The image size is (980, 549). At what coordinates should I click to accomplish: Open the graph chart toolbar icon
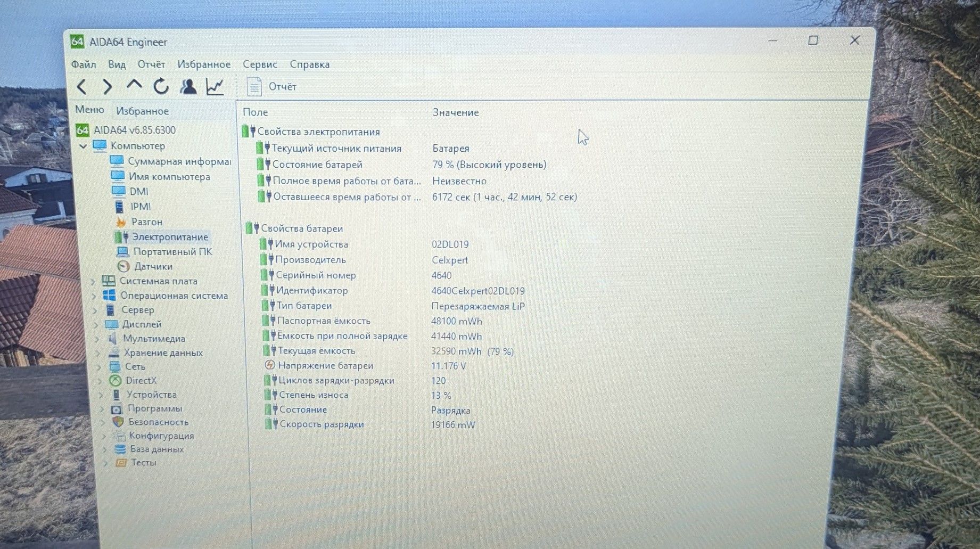click(x=215, y=86)
